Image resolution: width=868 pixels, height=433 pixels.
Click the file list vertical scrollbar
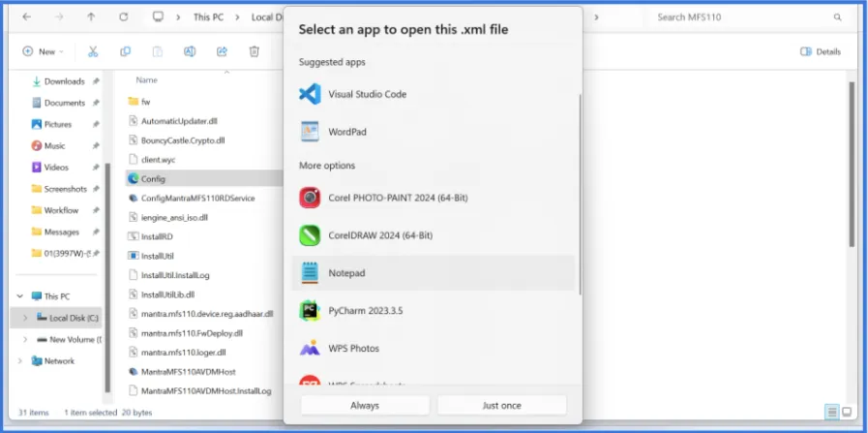click(852, 164)
